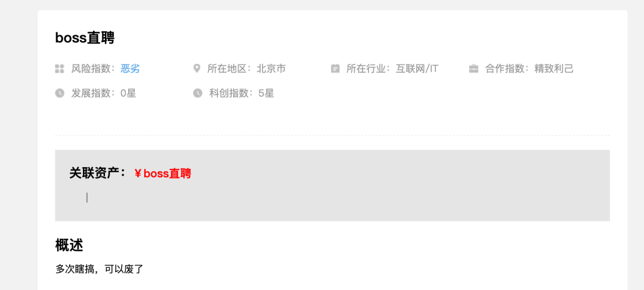Click the 所在地区 label text
644x290 pixels.
point(230,69)
